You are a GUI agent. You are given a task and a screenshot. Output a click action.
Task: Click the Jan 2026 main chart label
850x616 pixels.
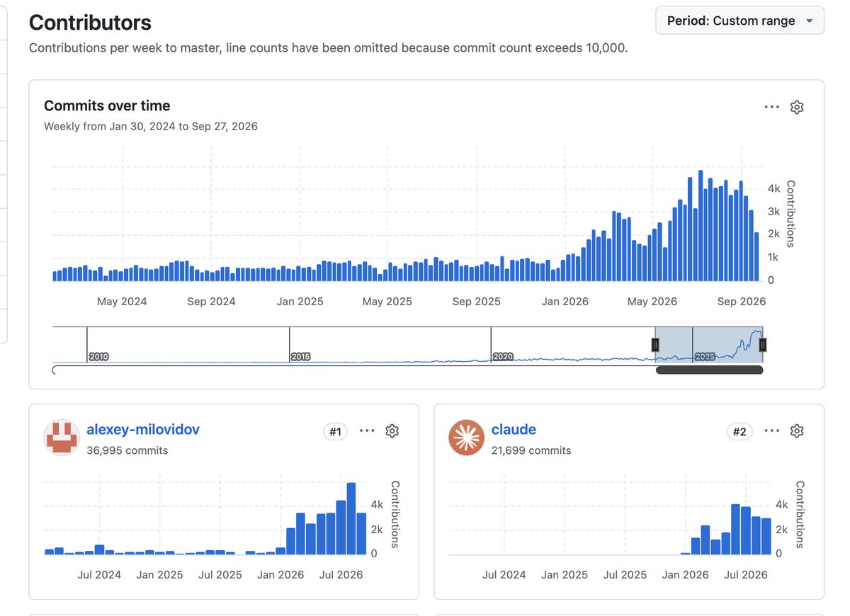565,302
